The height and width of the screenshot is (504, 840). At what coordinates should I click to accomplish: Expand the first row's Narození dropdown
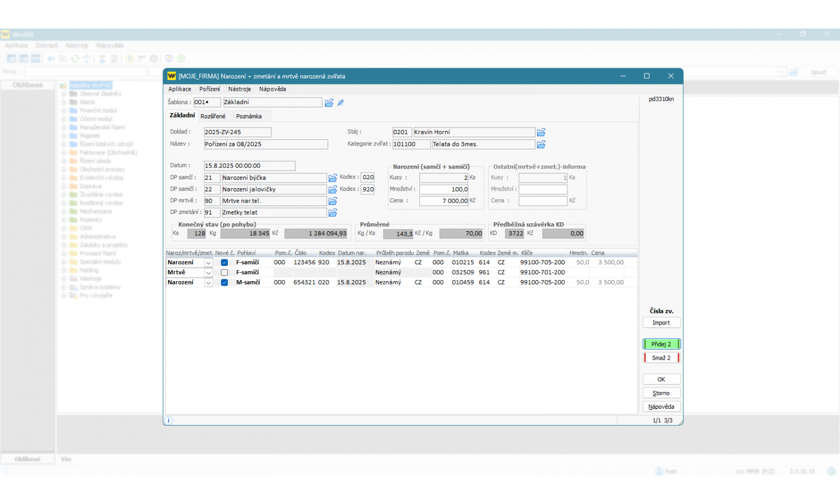(x=208, y=263)
